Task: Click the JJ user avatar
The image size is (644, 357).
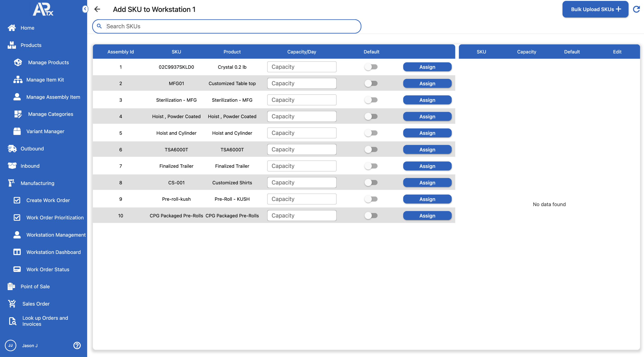Action: [x=11, y=346]
